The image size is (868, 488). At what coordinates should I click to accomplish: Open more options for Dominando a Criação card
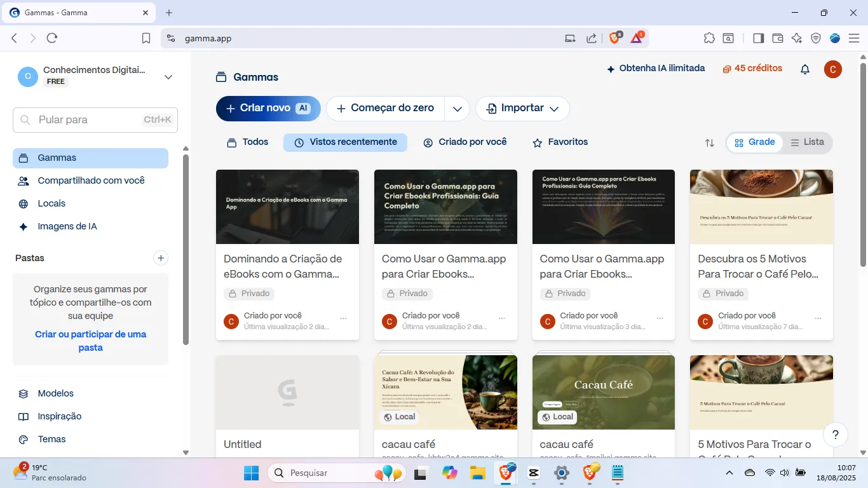[344, 318]
